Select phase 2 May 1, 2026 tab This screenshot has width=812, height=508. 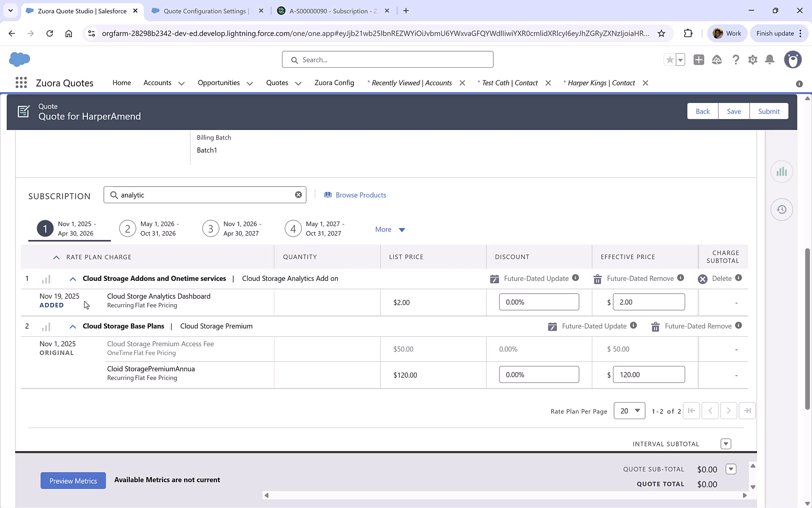point(127,228)
